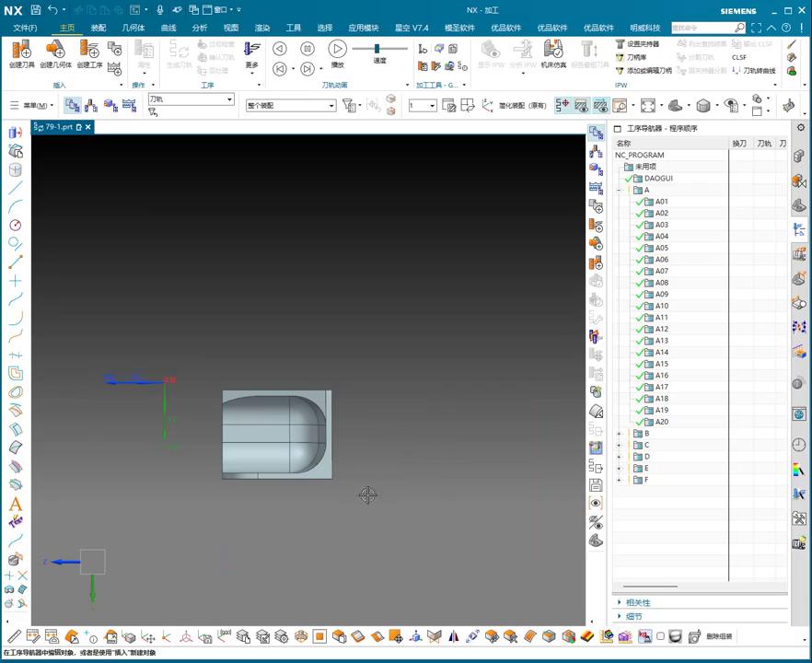812x663 pixels.
Task: Expand the 相关性 section
Action: point(637,602)
